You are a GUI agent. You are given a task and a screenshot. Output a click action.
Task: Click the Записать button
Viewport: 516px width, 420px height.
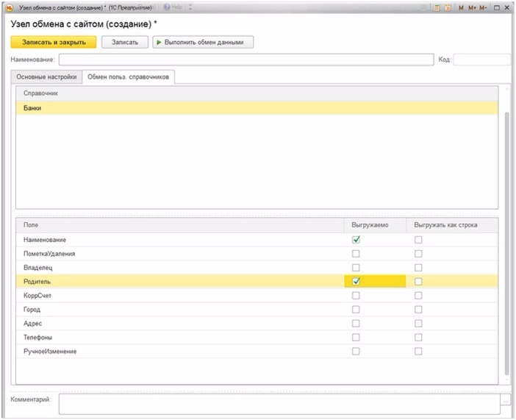click(124, 42)
